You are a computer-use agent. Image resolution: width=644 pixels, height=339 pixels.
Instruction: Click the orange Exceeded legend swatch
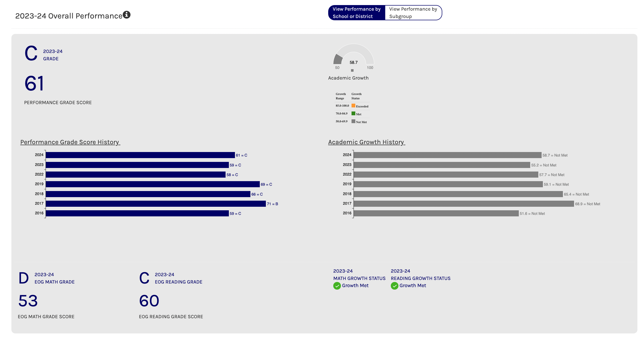(x=353, y=106)
